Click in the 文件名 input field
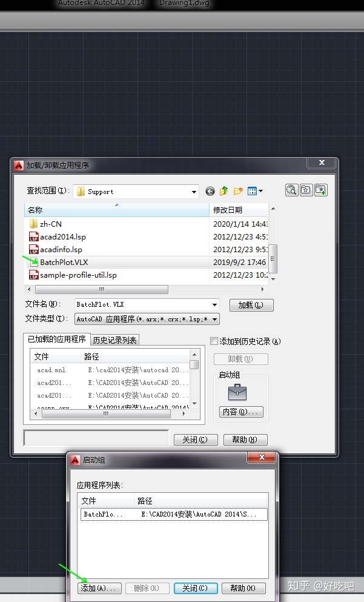The height and width of the screenshot is (602, 364). (x=143, y=305)
